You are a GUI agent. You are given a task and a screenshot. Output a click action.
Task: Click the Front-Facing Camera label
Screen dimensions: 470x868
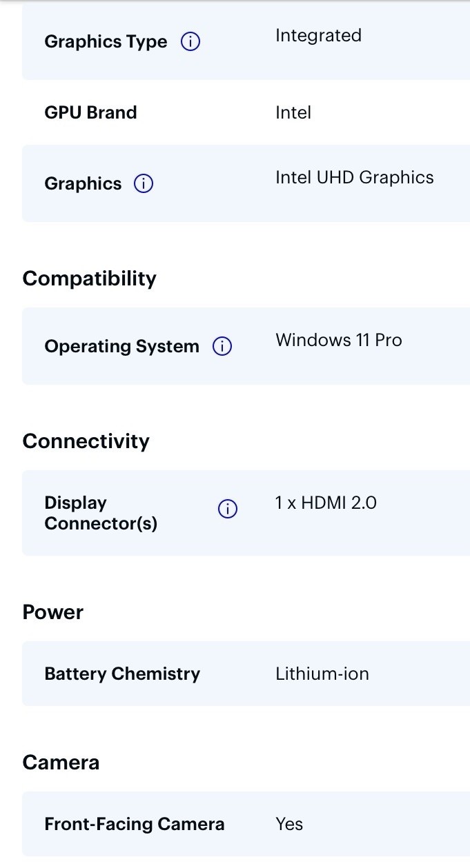pyautogui.click(x=135, y=824)
